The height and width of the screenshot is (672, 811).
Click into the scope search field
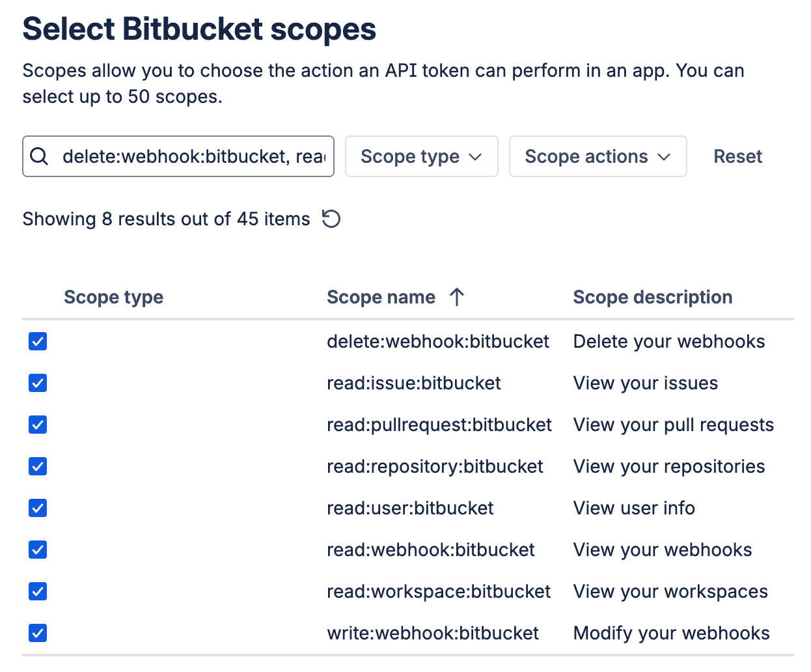(x=193, y=156)
